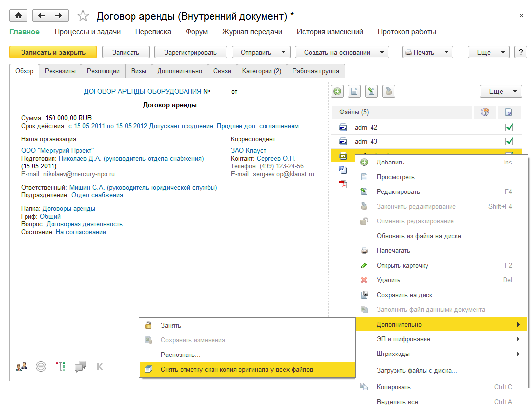Image resolution: width=532 pixels, height=410 pixels.
Task: Click the green add file icon
Action: [337, 91]
